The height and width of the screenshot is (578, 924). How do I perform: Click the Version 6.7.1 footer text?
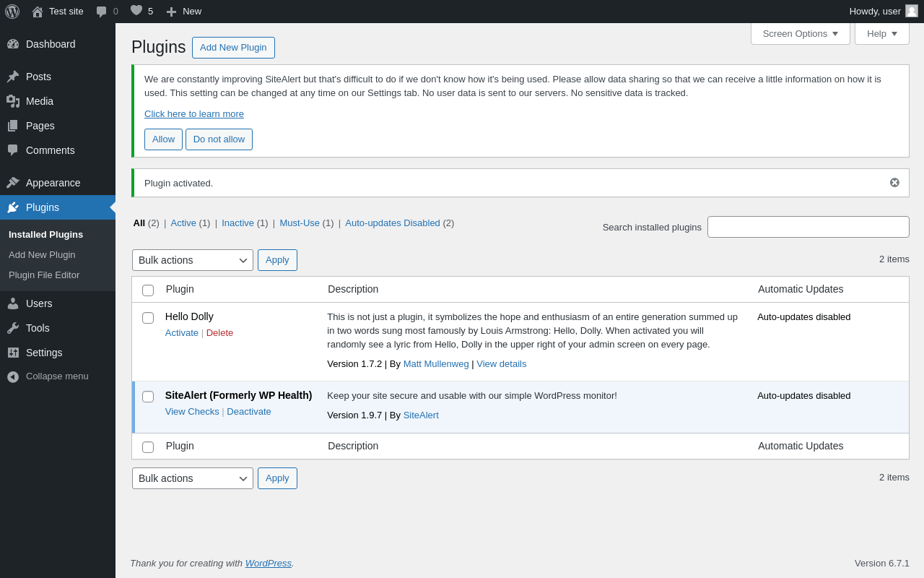[882, 564]
